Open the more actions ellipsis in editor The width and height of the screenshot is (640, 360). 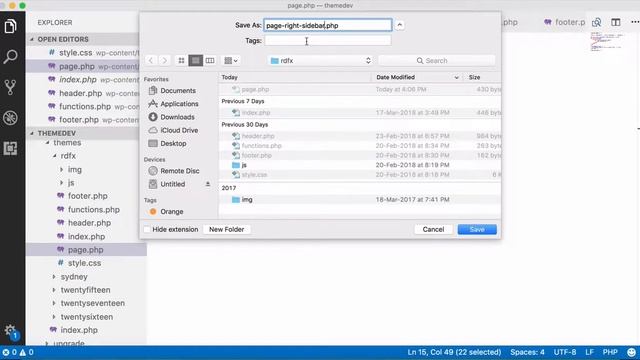635,22
